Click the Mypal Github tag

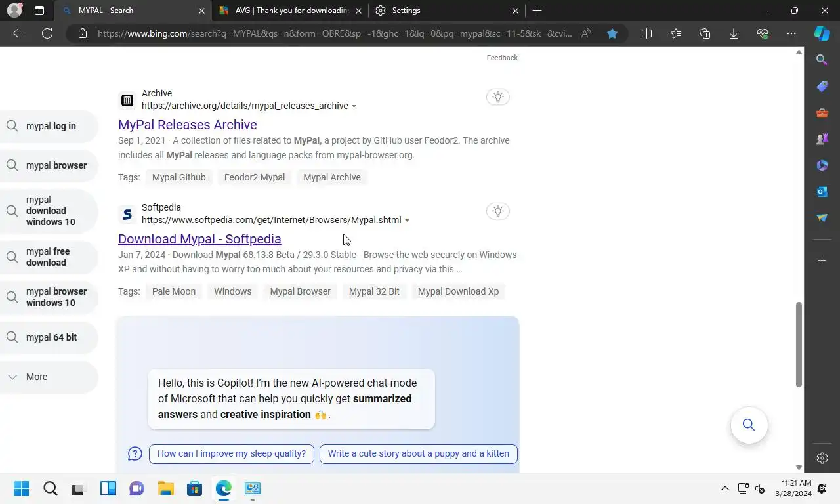178,177
